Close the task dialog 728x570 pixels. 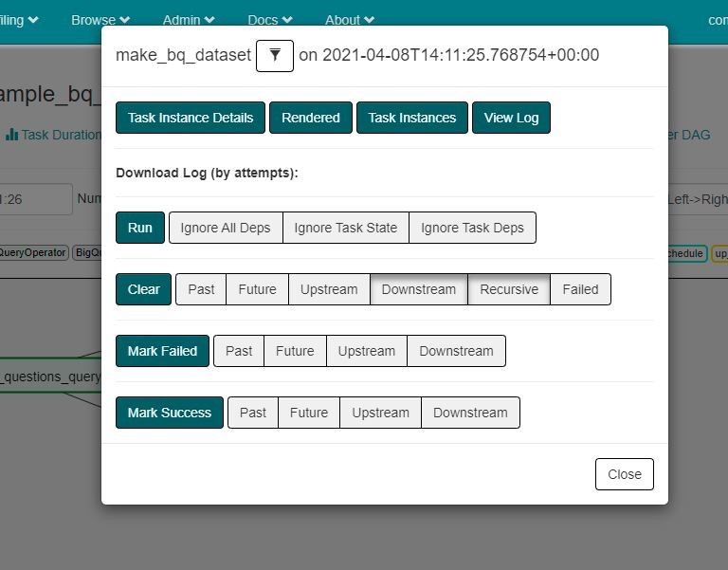click(x=625, y=474)
